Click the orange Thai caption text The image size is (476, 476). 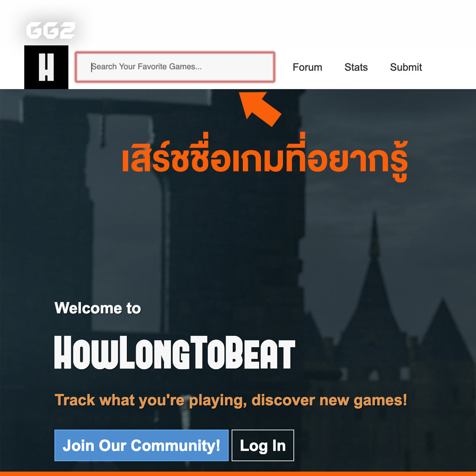tap(264, 157)
